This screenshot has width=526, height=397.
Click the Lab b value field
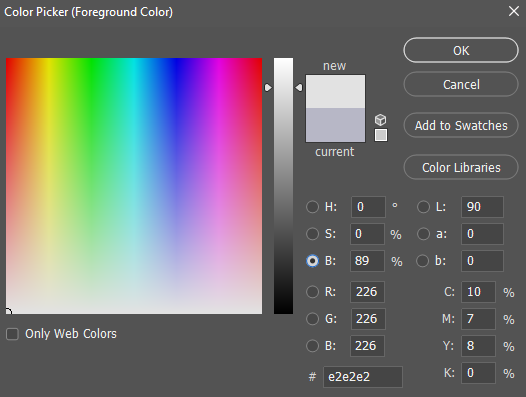482,261
